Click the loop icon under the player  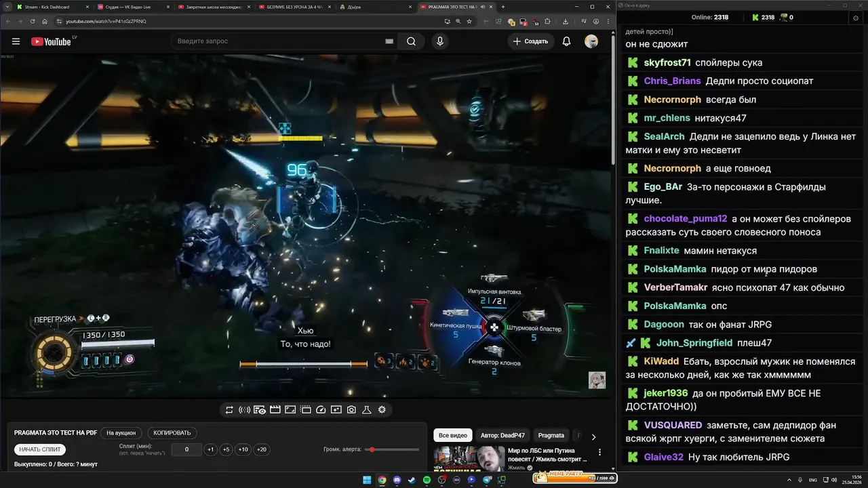229,409
